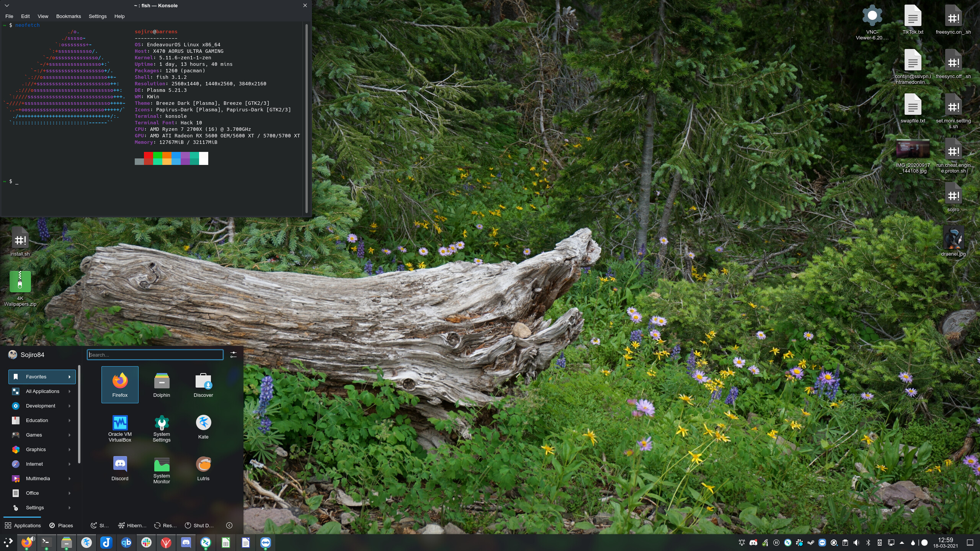This screenshot has width=980, height=551.
Task: Open launcher configure settings button
Action: click(x=234, y=355)
